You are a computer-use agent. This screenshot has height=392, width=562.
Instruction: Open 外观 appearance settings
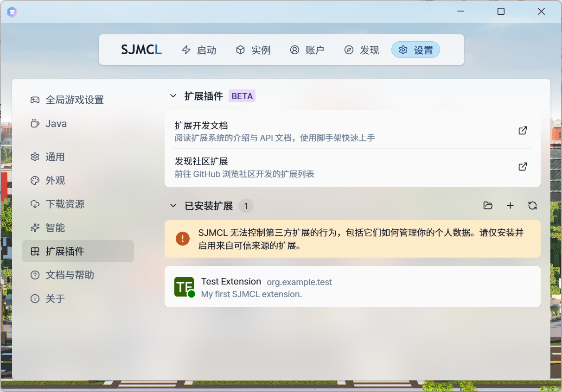55,181
